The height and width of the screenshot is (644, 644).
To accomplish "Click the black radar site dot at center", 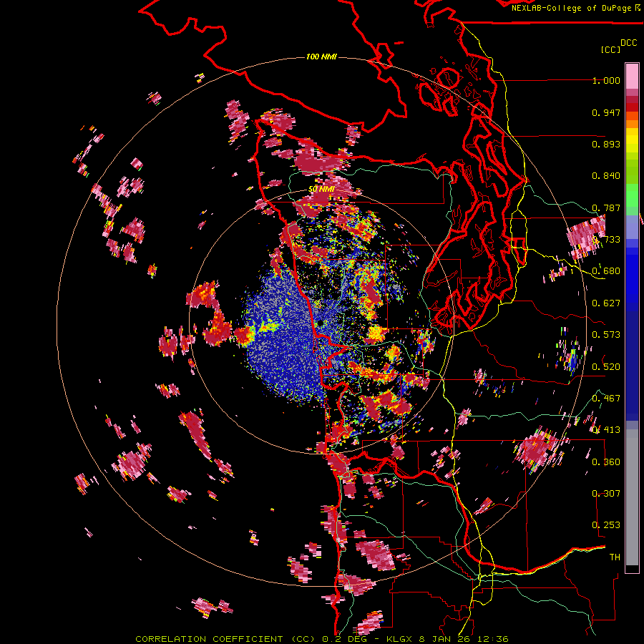I will coord(321,323).
